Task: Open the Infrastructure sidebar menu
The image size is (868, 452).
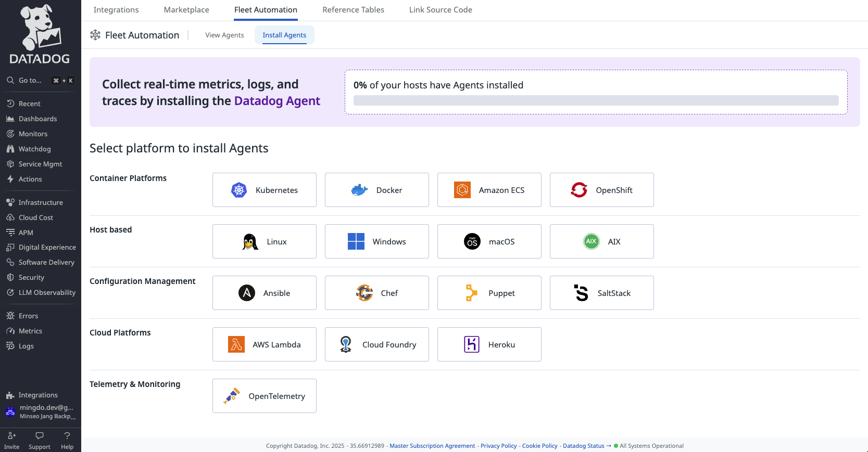Action: tap(41, 202)
